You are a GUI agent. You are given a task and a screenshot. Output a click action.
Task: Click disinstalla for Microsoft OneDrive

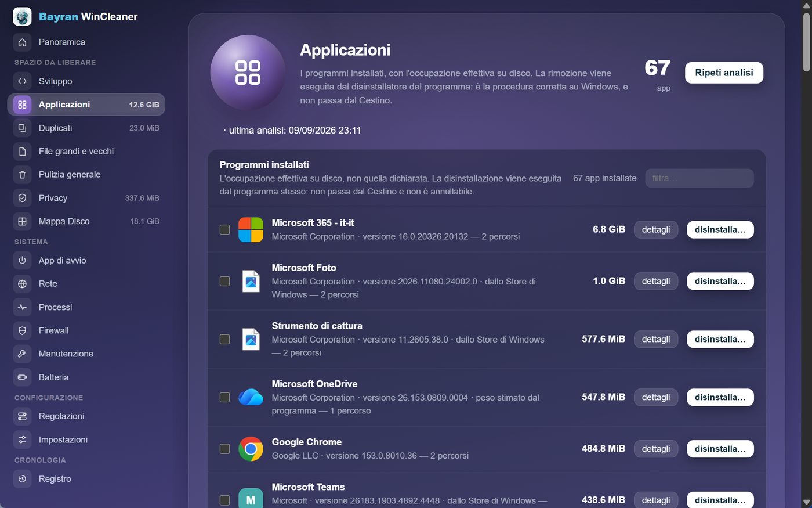720,397
